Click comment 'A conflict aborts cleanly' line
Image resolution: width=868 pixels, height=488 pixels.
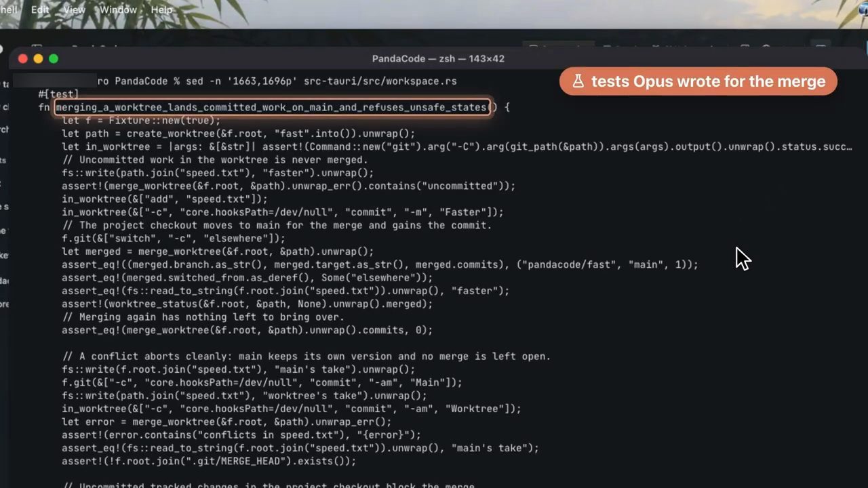click(x=306, y=357)
